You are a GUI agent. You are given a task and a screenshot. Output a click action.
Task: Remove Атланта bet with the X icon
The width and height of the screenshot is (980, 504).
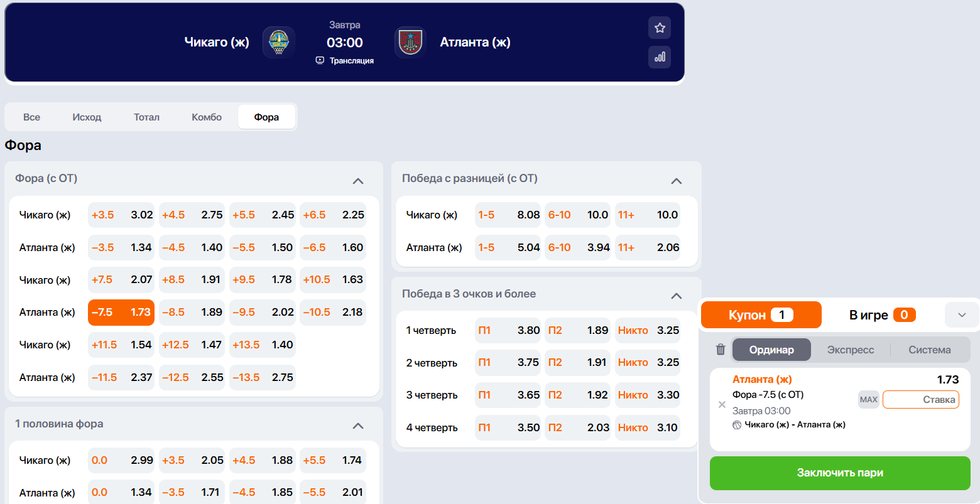(x=722, y=404)
